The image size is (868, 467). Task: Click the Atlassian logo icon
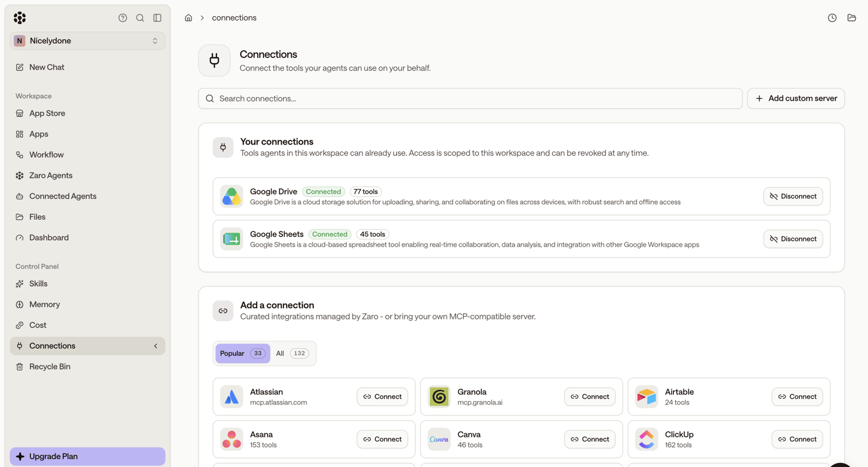coord(232,396)
